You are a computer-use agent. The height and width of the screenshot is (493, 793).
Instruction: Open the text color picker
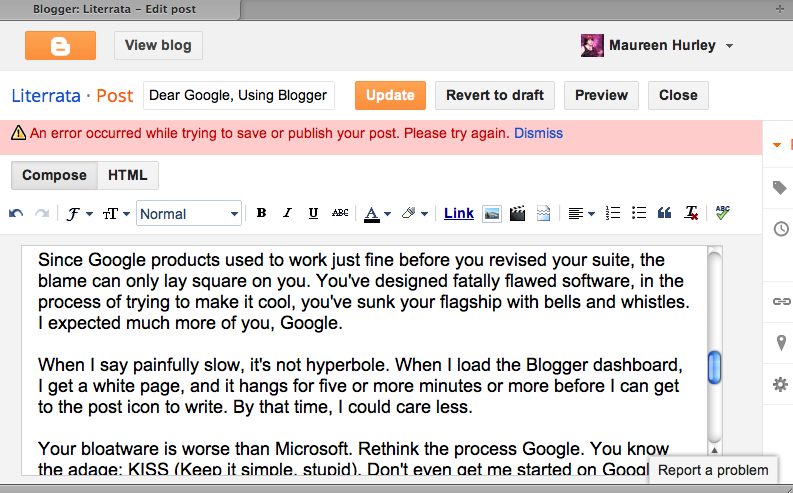376,213
